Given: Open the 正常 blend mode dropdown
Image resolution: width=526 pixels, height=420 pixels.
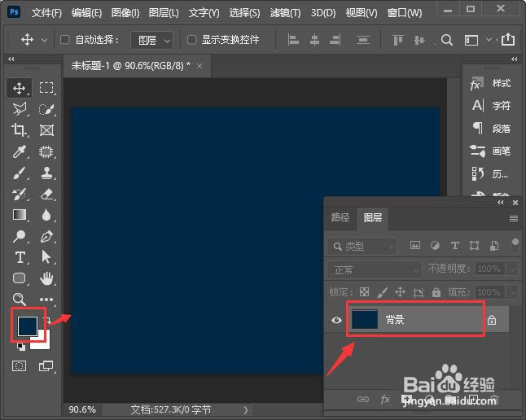Looking at the screenshot, I should (x=375, y=269).
